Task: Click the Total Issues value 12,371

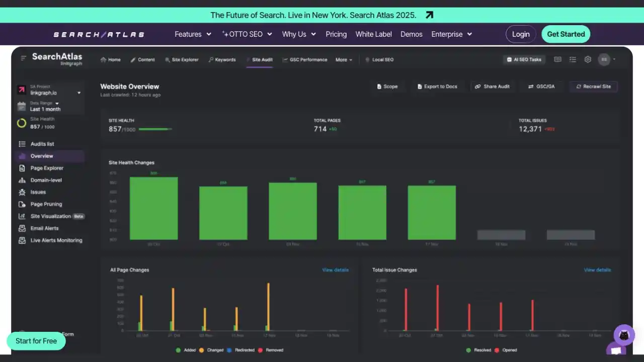Action: (x=530, y=129)
